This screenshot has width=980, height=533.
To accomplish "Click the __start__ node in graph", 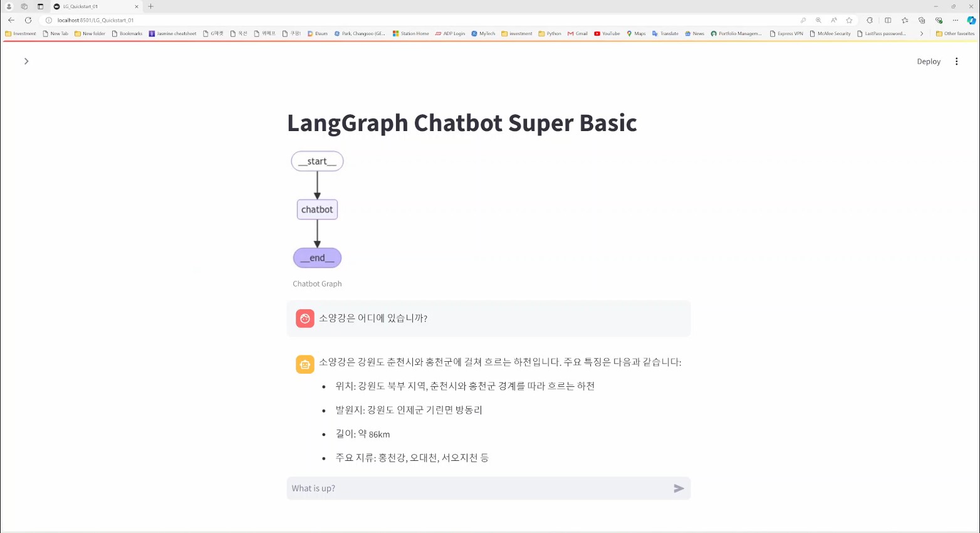I will pos(317,161).
